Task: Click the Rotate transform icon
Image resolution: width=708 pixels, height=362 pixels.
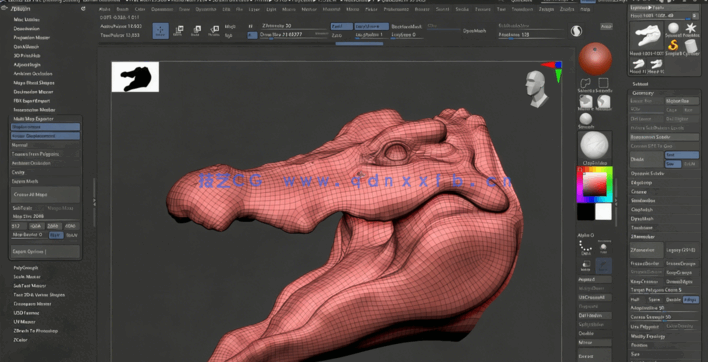Action: pyautogui.click(x=214, y=31)
